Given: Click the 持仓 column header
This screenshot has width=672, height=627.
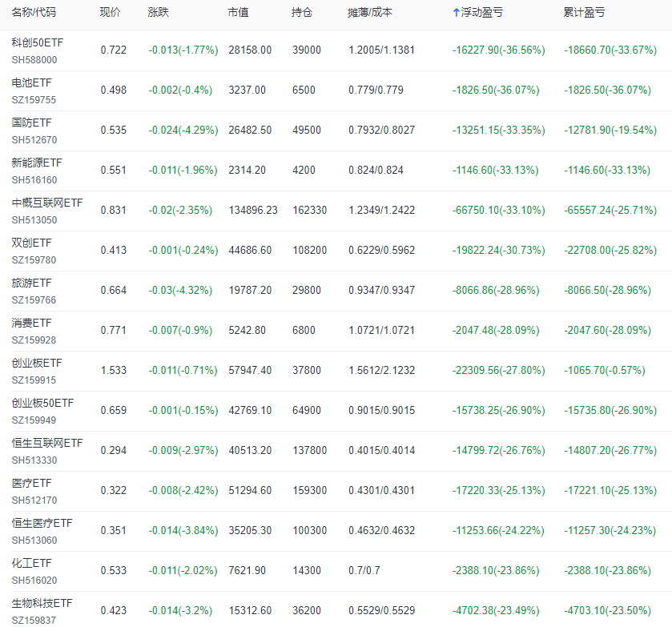Looking at the screenshot, I should tap(302, 13).
